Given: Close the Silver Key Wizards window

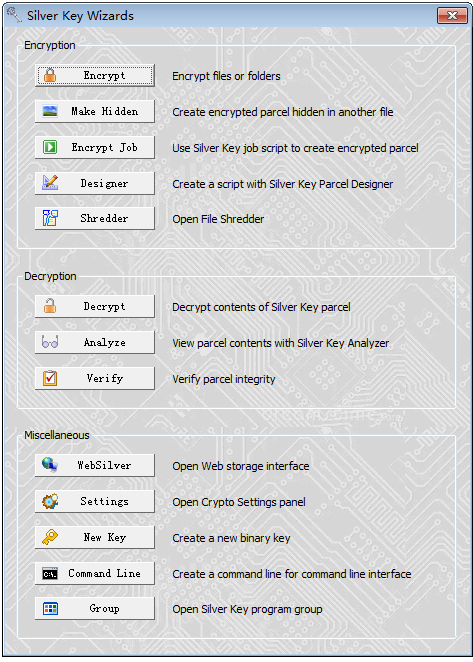Looking at the screenshot, I should click(452, 16).
